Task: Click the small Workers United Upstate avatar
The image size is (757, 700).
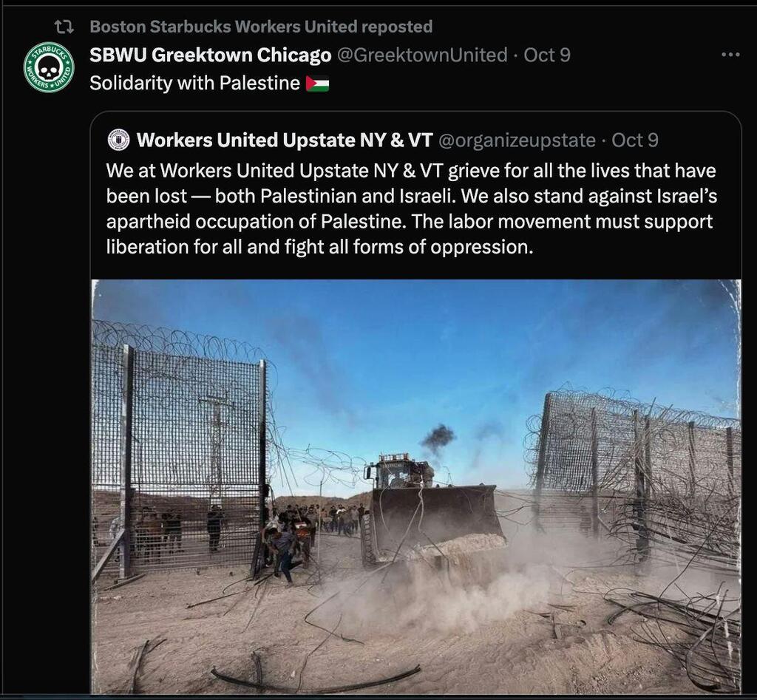Action: tap(118, 140)
